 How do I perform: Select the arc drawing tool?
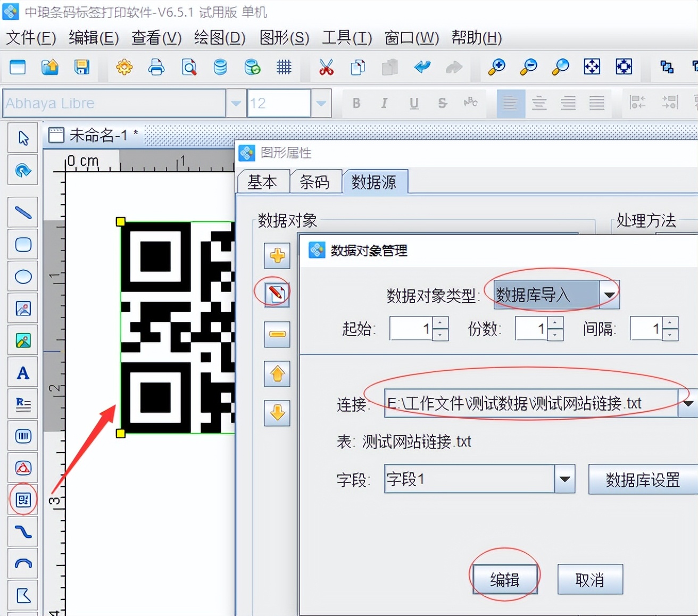tap(23, 563)
